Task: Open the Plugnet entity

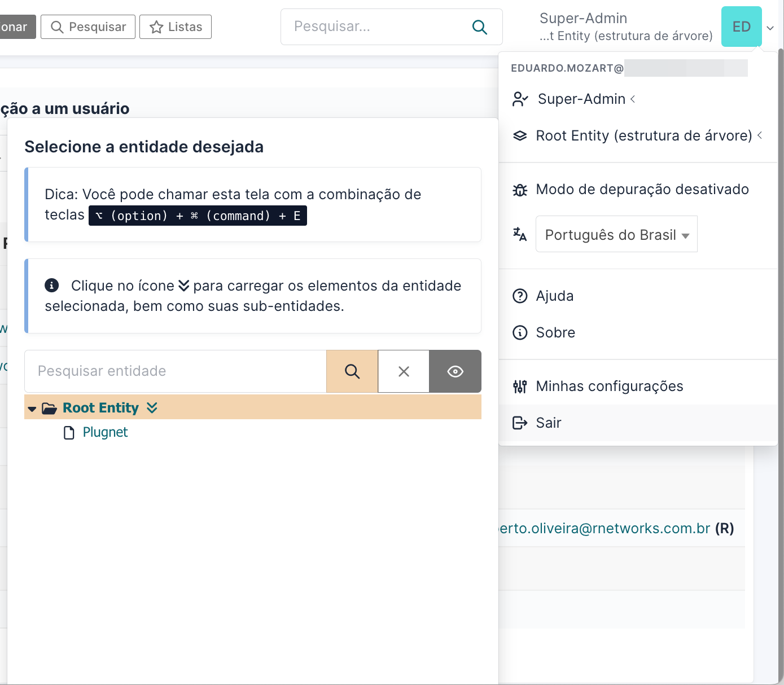Action: point(105,432)
